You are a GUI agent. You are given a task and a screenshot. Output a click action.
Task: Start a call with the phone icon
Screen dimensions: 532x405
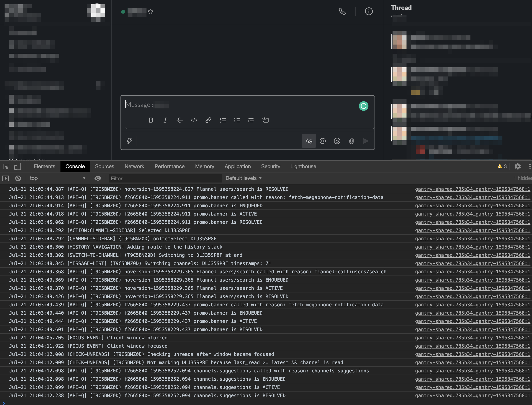[343, 11]
